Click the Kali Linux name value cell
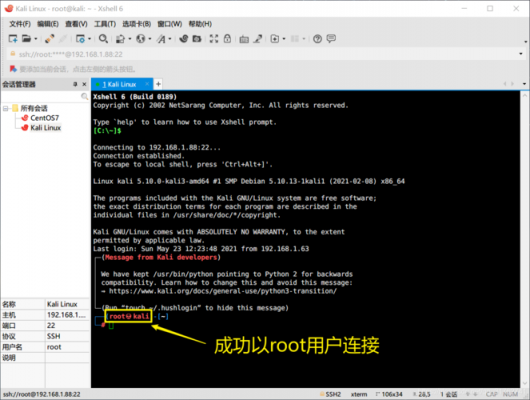Image resolution: width=530 pixels, height=400 pixels. pyautogui.click(x=67, y=304)
